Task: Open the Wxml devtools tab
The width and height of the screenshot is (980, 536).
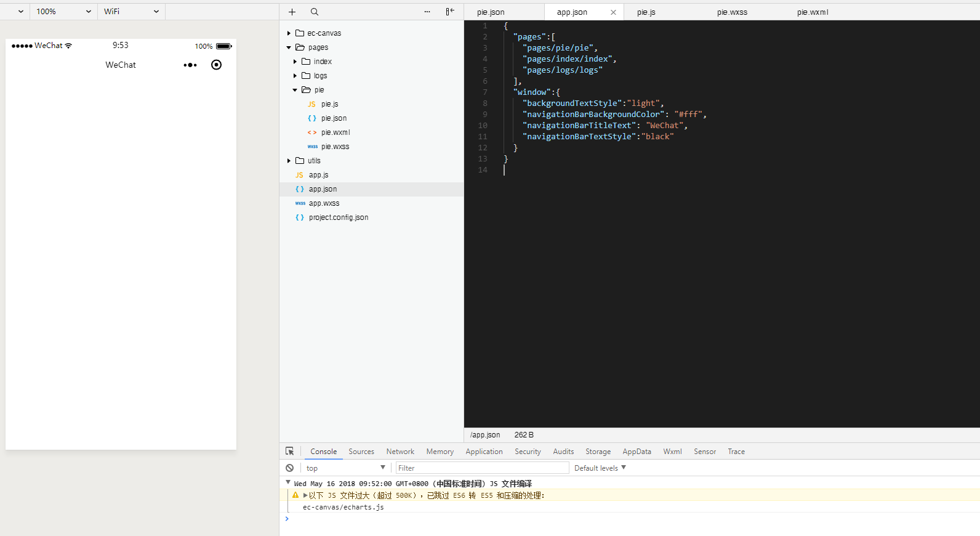Action: (672, 452)
